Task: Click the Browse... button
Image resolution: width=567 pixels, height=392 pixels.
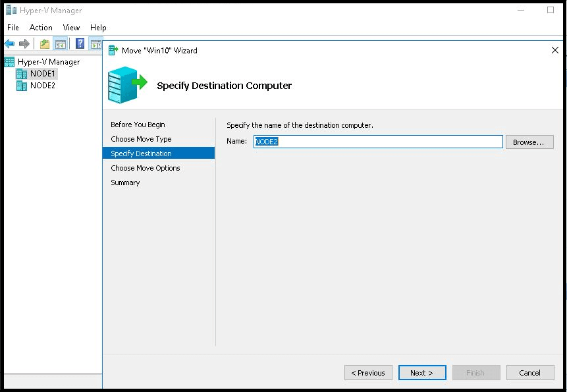Action: pos(529,142)
